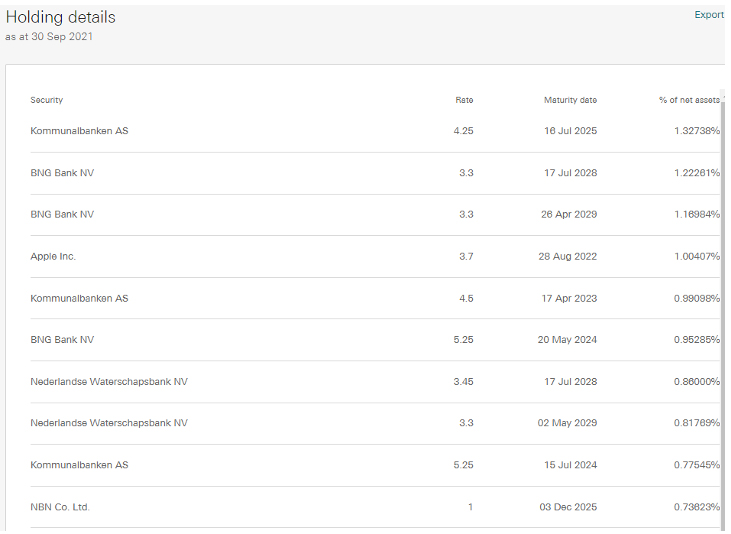Click the Export link
731x534 pixels.
[709, 14]
